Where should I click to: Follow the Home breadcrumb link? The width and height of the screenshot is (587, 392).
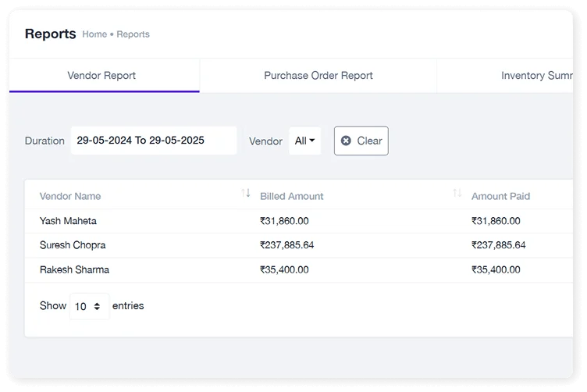94,34
